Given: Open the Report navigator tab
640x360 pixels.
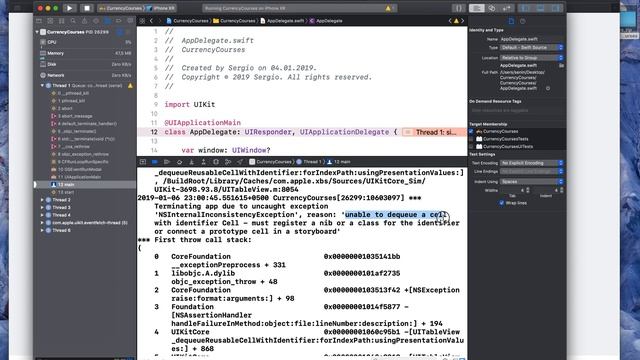Looking at the screenshot, I should tap(130, 20).
